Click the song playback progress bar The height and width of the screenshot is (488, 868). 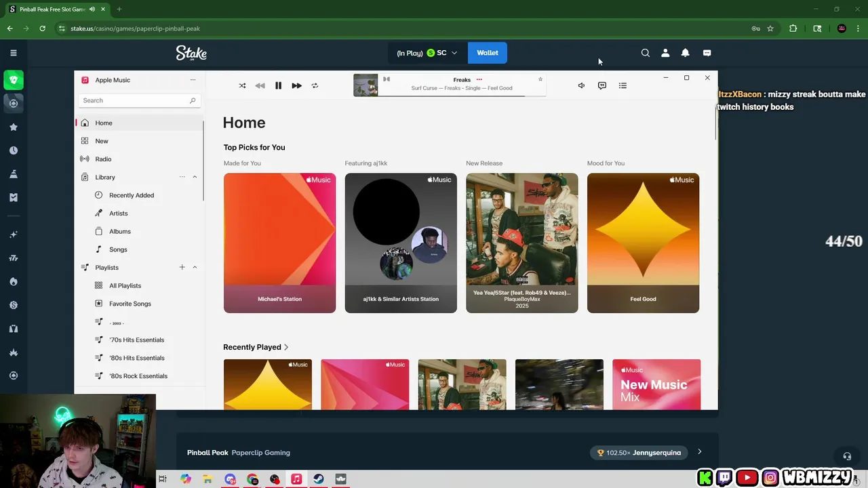click(x=462, y=96)
